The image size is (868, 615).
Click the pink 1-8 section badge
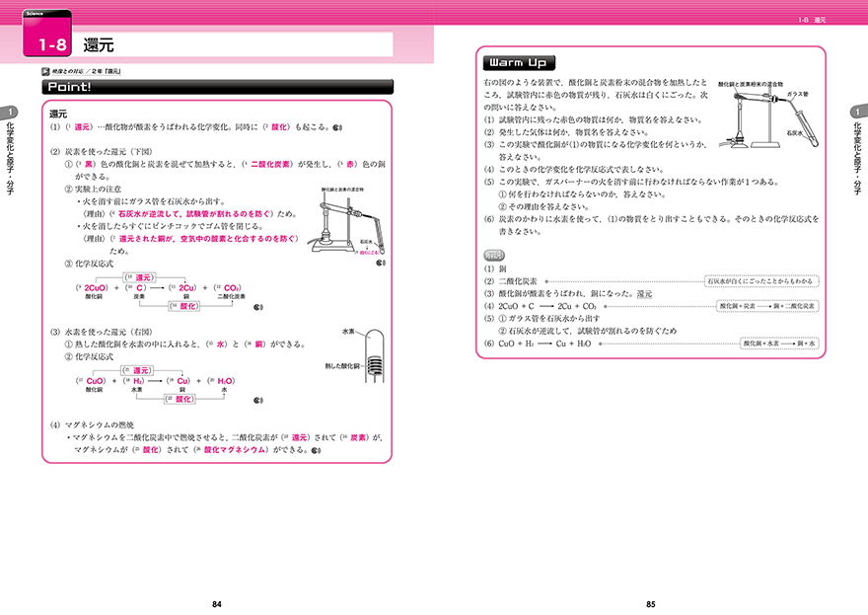(47, 34)
